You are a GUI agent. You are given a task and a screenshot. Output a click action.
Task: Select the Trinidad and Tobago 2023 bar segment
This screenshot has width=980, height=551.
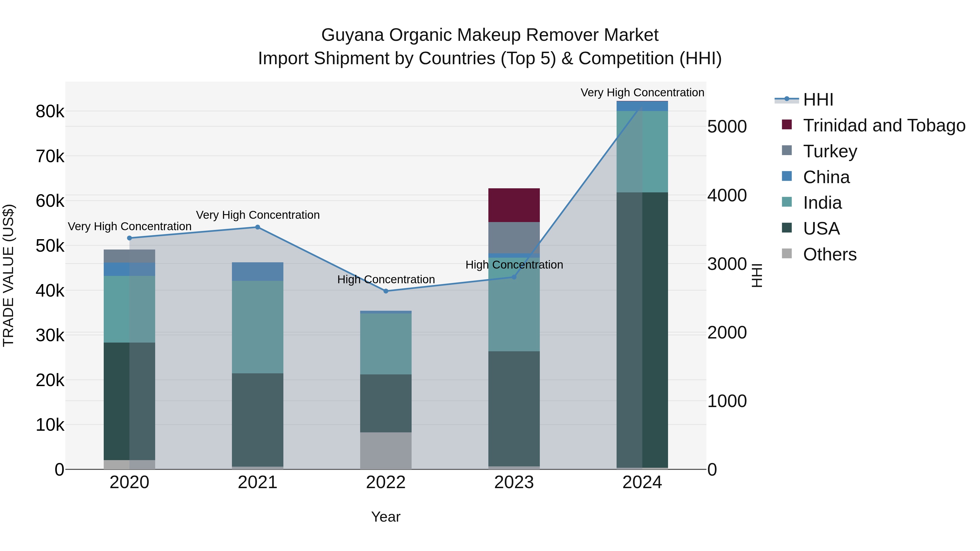pos(514,205)
